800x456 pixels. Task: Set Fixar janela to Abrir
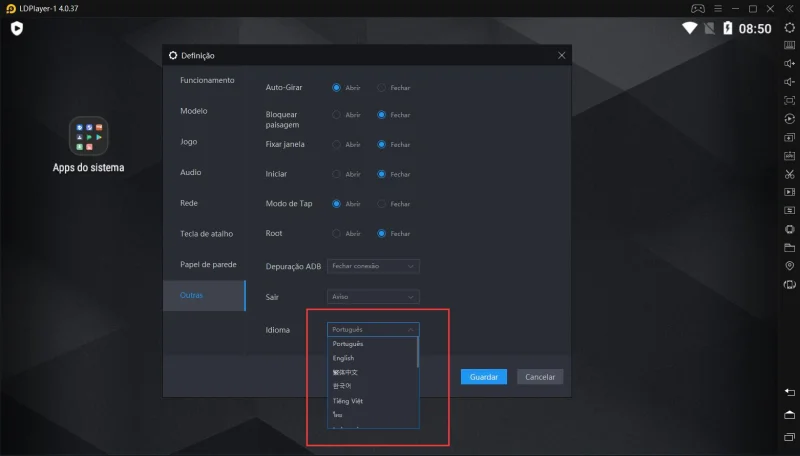(x=336, y=144)
